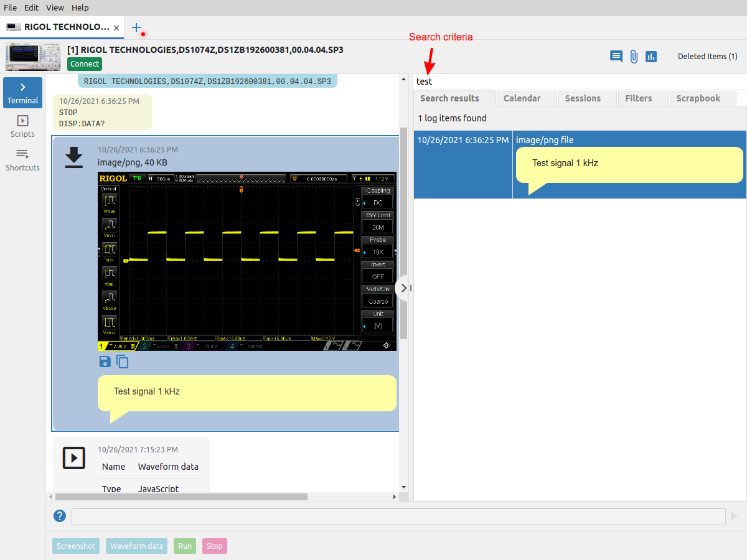Screen dimensions: 747x560
Task: Click the green Connect button
Action: pos(85,64)
